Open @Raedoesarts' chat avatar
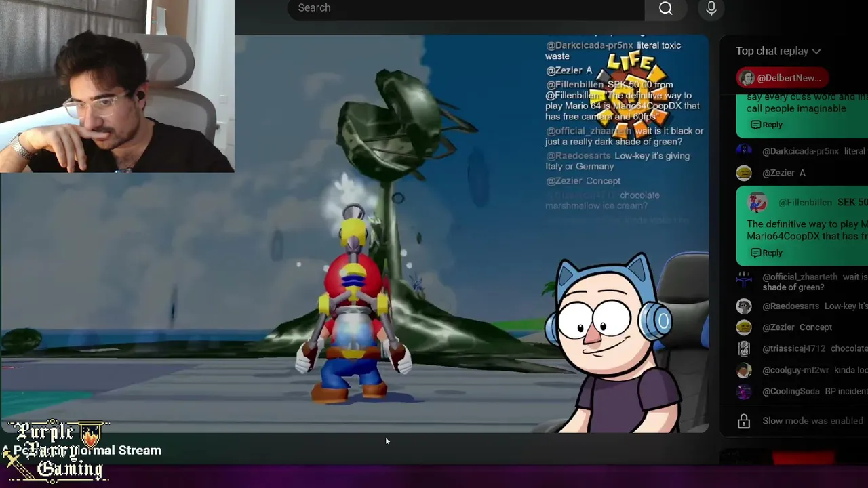Image resolution: width=868 pixels, height=488 pixels. (744, 306)
